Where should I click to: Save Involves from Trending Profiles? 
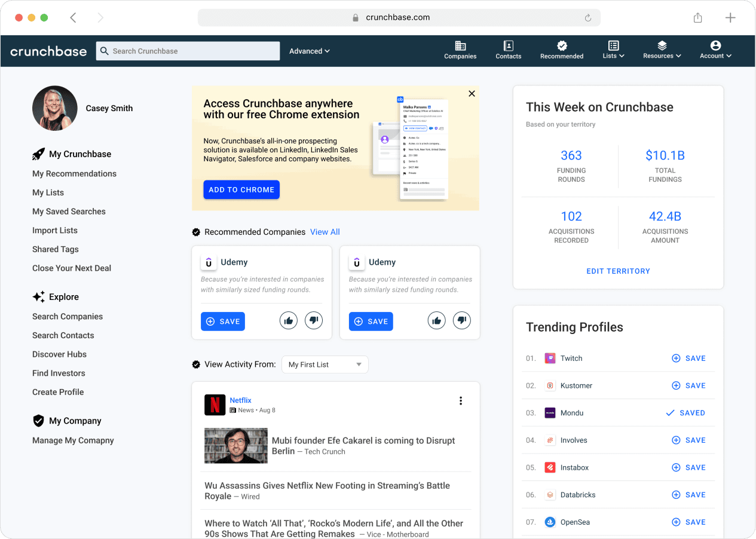(688, 440)
